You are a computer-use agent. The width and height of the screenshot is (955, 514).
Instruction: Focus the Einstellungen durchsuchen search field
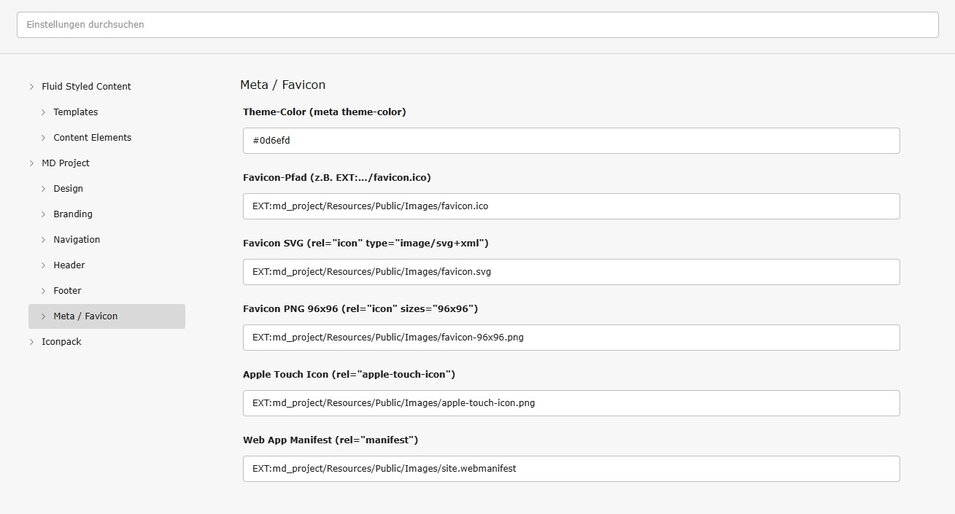click(477, 25)
